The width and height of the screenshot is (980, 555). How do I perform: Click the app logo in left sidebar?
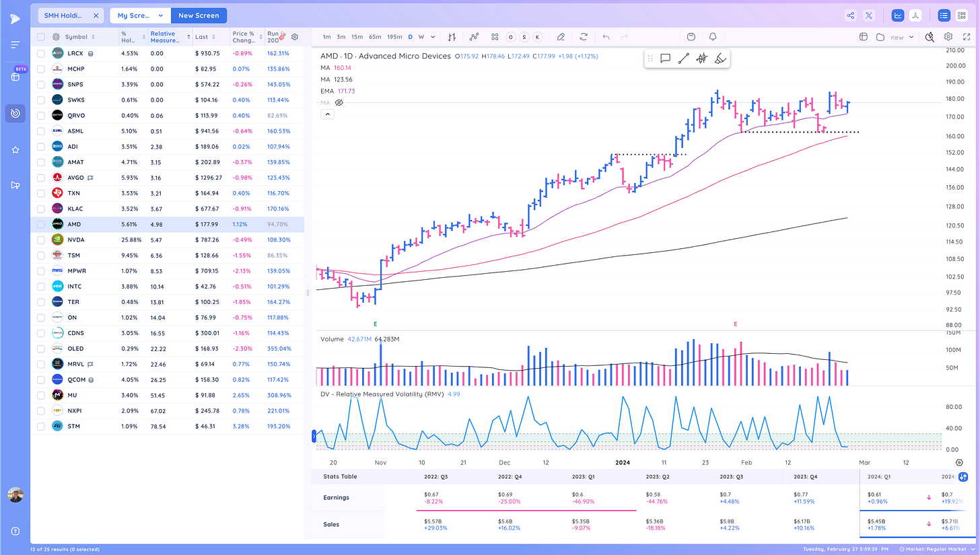tap(15, 19)
